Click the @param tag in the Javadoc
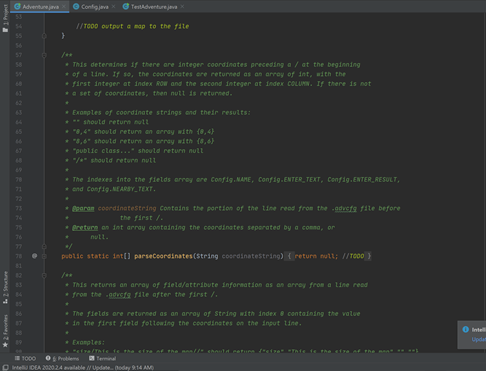Viewport: 486px width, 371px height. (83, 208)
